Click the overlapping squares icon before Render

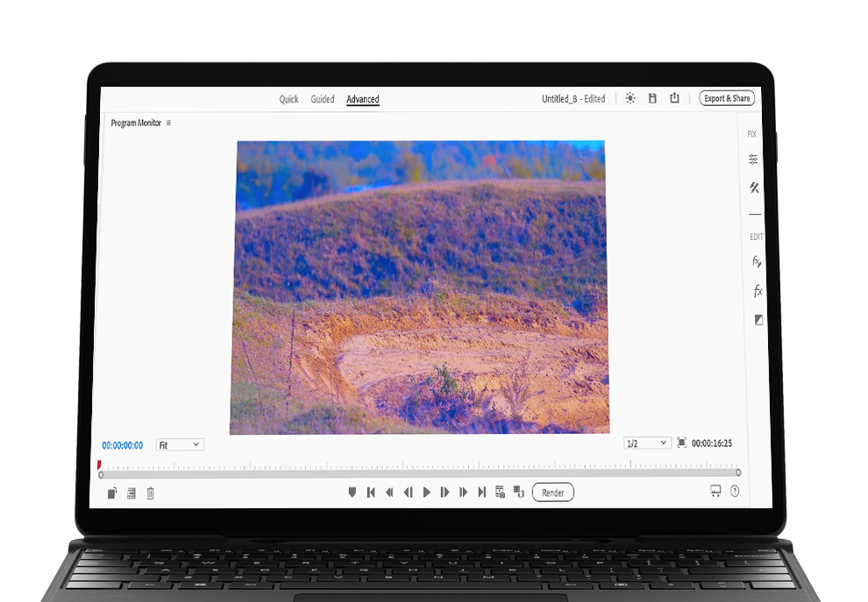coord(519,492)
